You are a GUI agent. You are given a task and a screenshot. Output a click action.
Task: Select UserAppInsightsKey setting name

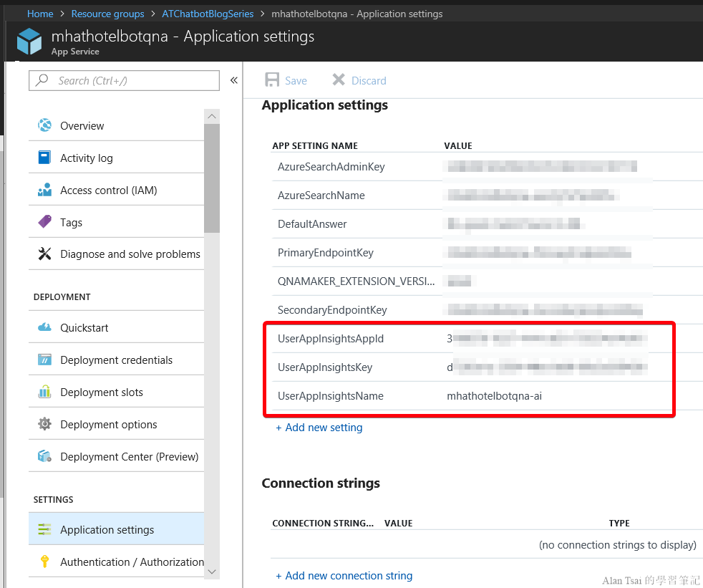pos(325,367)
